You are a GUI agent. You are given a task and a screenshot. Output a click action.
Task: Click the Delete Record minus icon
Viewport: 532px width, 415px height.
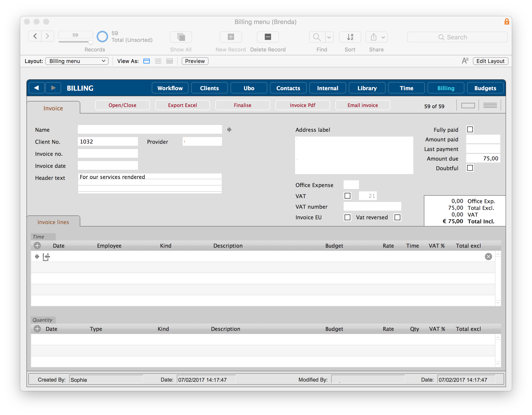click(x=268, y=37)
